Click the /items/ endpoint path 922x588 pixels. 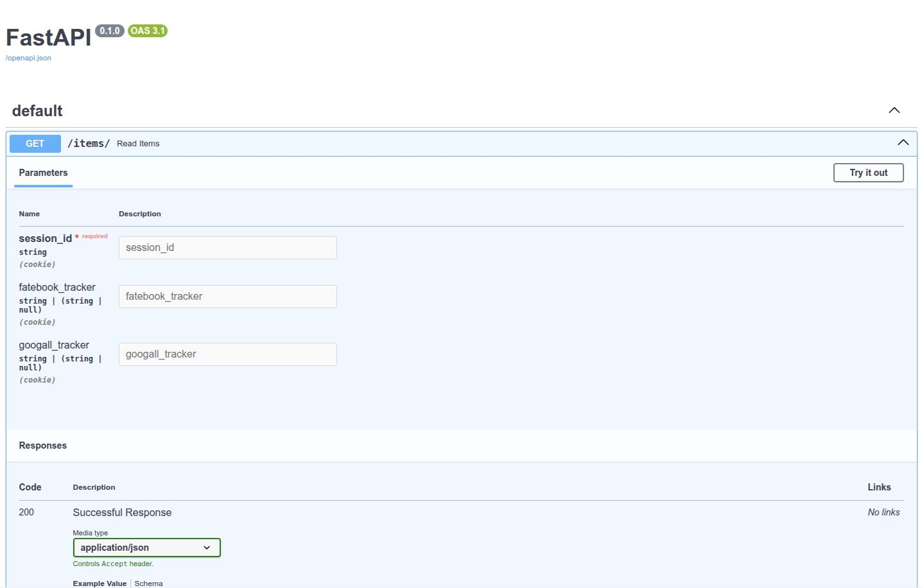[89, 144]
